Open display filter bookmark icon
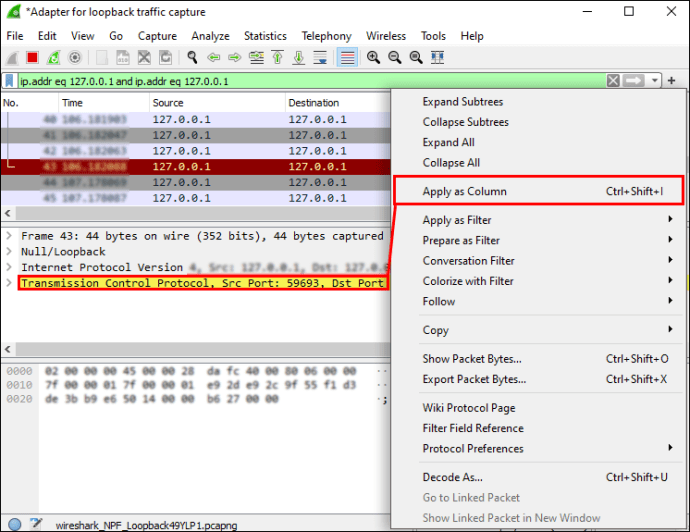 [9, 81]
